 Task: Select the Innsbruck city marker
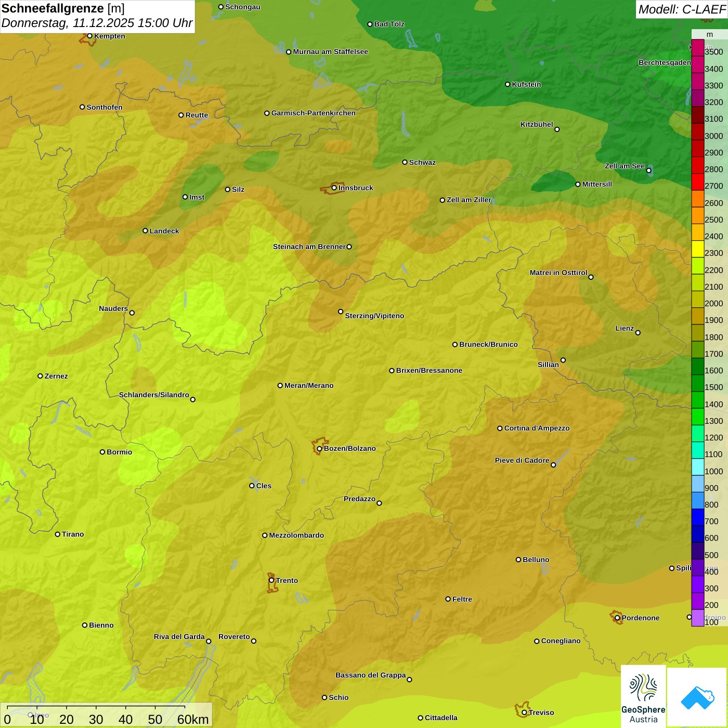pos(334,188)
